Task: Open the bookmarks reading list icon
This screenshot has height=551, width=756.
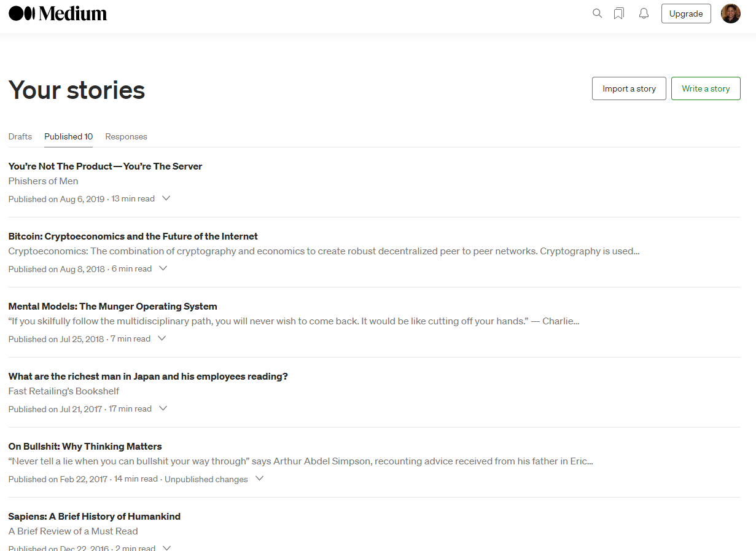Action: pos(619,14)
